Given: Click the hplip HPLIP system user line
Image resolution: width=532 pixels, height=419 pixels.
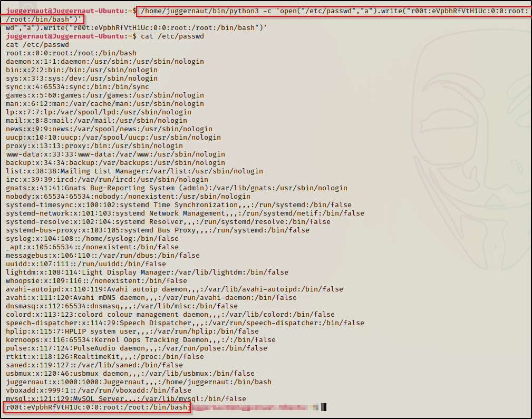Looking at the screenshot, I should 132,331.
